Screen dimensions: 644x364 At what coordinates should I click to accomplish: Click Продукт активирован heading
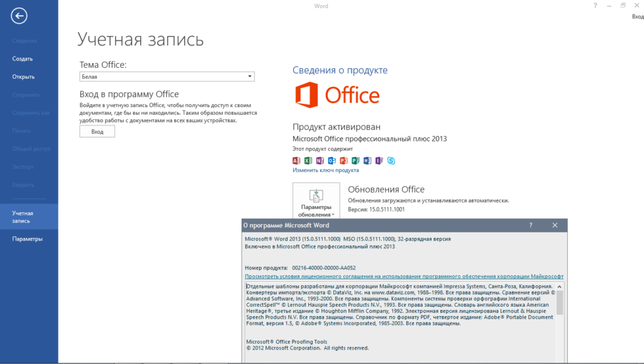pos(336,127)
